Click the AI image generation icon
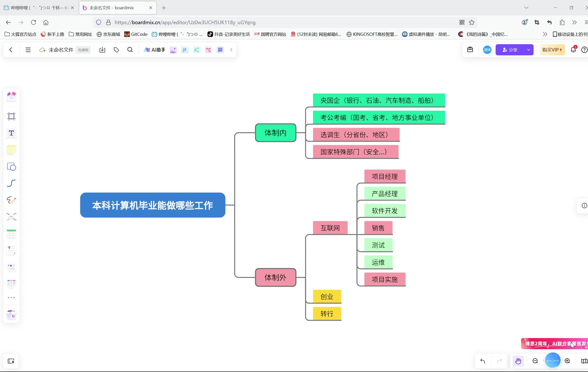This screenshot has height=372, width=588. pos(173,50)
